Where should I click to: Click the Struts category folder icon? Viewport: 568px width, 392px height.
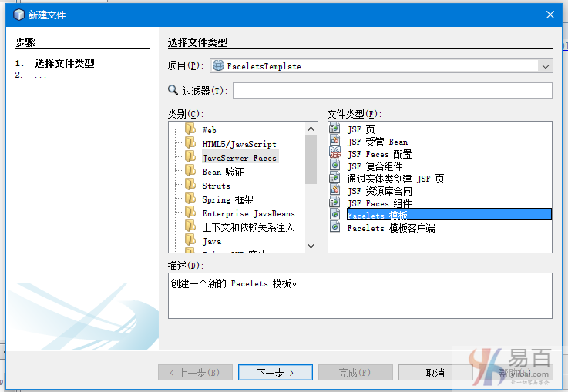(190, 186)
